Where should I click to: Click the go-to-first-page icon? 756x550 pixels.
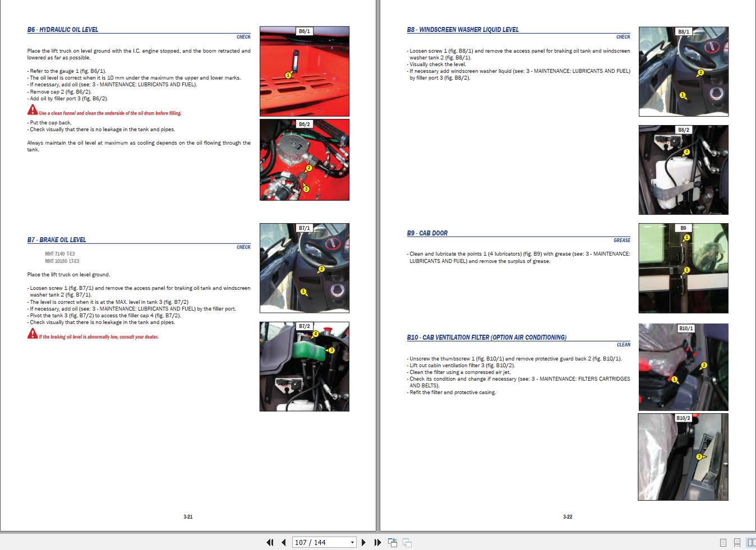click(x=270, y=542)
